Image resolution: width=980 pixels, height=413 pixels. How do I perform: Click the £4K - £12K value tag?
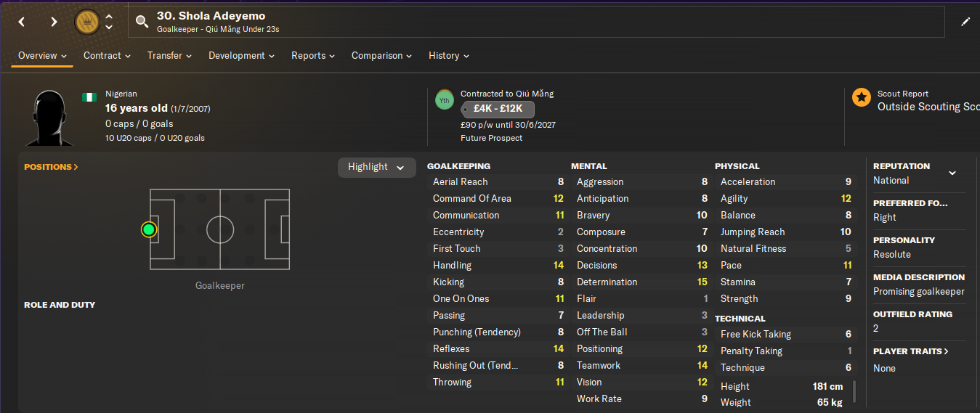tap(498, 110)
